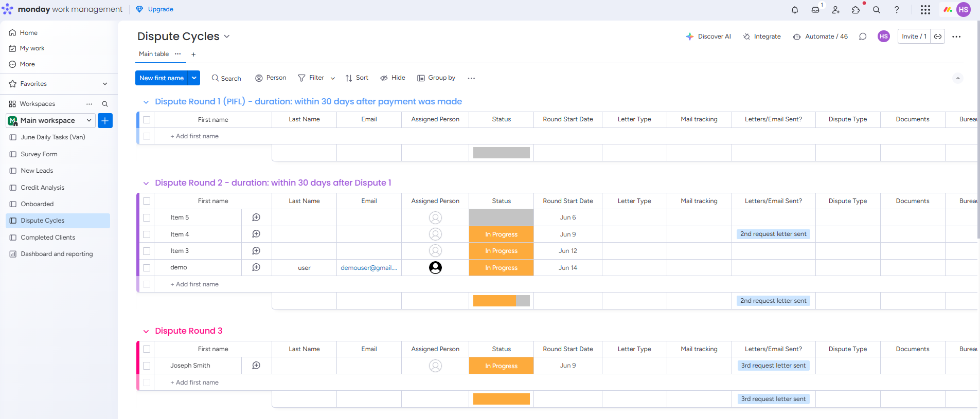Click the Automate / 46 button

tap(821, 37)
